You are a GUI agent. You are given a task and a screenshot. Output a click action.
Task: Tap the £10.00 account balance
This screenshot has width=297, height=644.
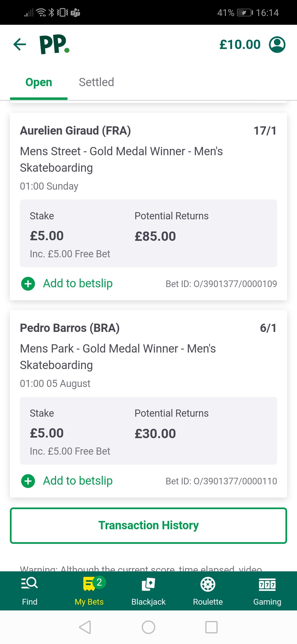tap(240, 45)
